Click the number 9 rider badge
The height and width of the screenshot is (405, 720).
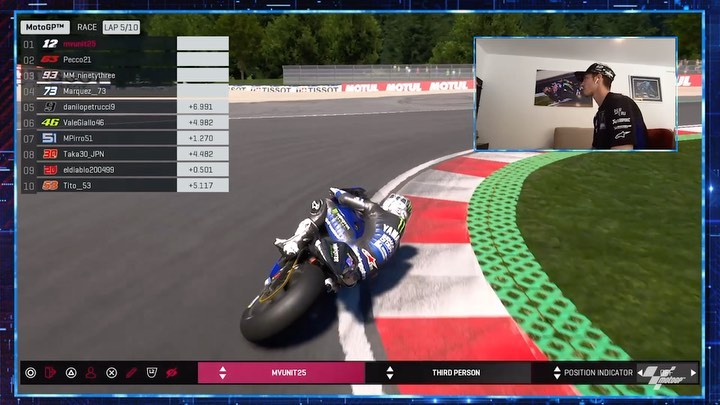(x=50, y=107)
